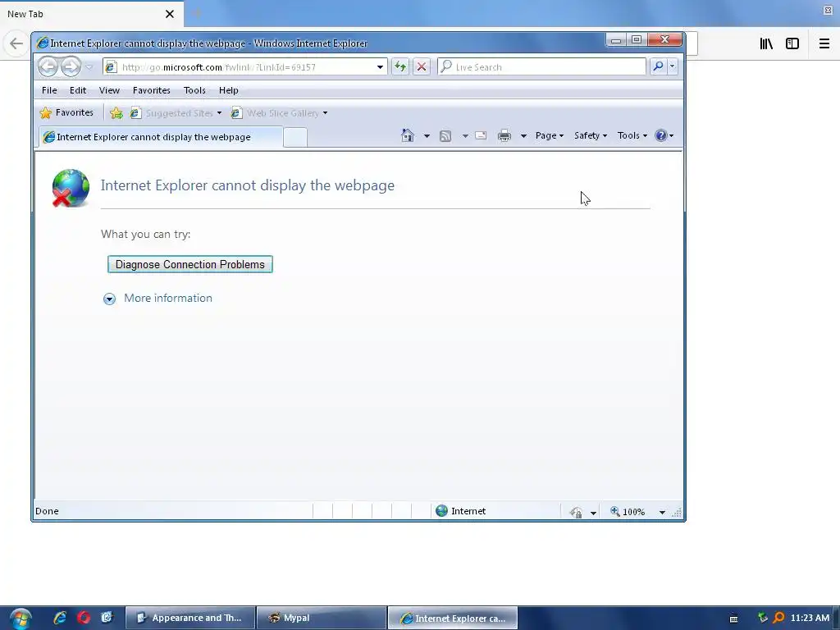840x630 pixels.
Task: Refresh the page with the green arrows icon
Action: 400,67
